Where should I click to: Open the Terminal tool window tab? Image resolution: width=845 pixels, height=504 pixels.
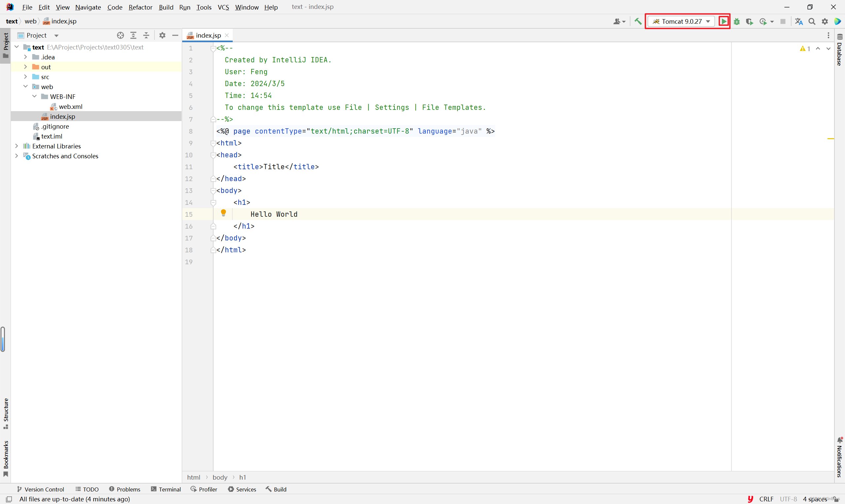(166, 489)
